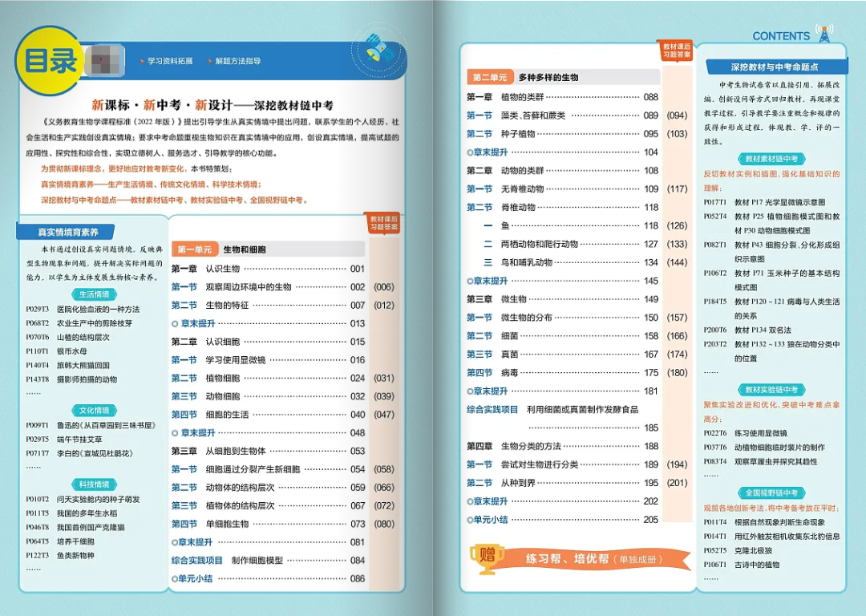The height and width of the screenshot is (616, 866).
Task: Open the 两栖动物和爬行动物 entry
Action: pos(571,244)
